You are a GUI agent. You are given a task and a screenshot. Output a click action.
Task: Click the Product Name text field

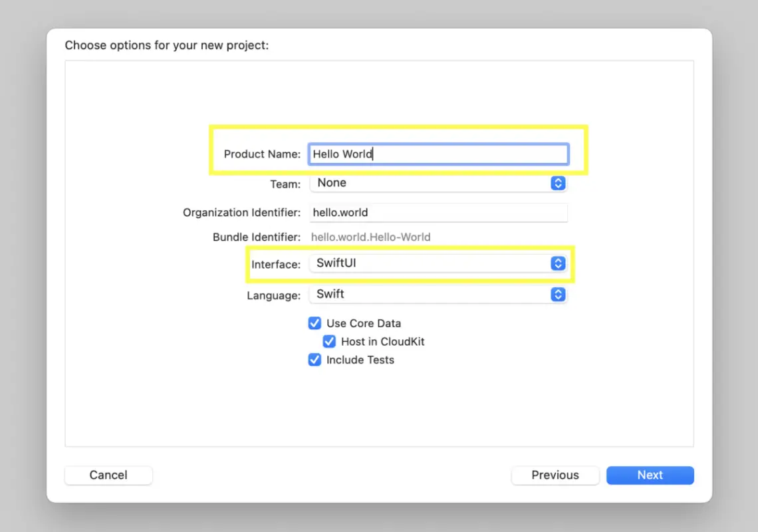click(438, 154)
